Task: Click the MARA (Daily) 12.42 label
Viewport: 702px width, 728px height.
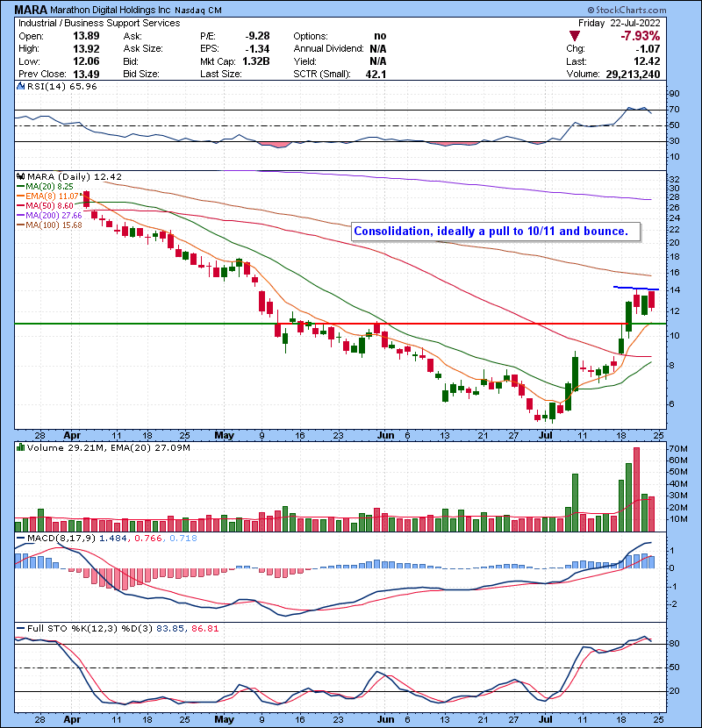Action: (x=75, y=177)
